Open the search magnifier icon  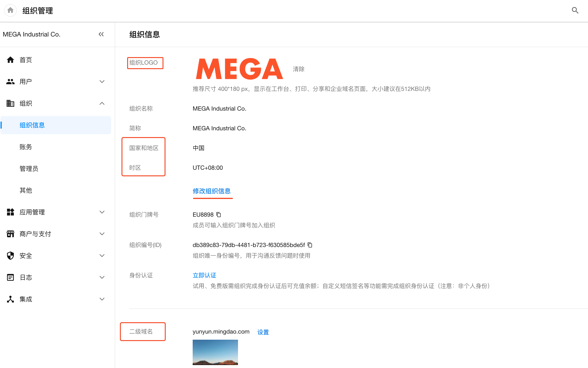(575, 10)
